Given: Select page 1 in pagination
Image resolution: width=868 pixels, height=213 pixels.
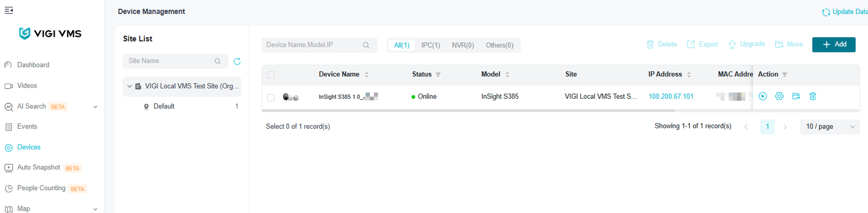Looking at the screenshot, I should [x=767, y=127].
